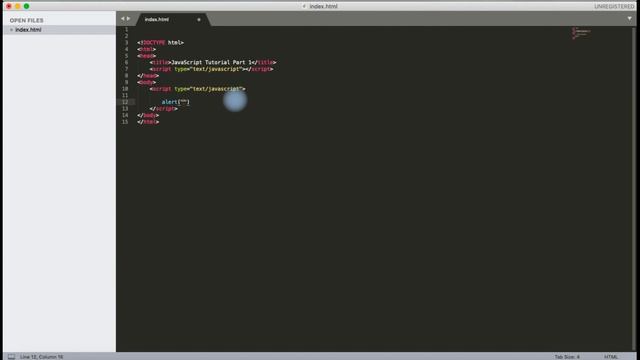Click the closing html tag on line 15
This screenshot has width=640, height=360.
coord(148,122)
